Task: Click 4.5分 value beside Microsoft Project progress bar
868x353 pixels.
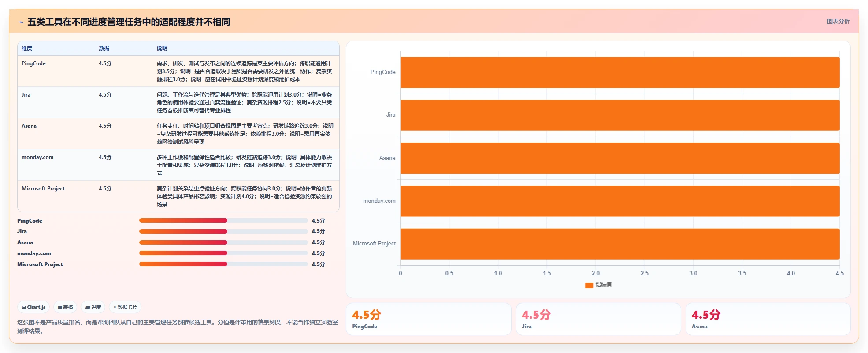Action: point(318,264)
